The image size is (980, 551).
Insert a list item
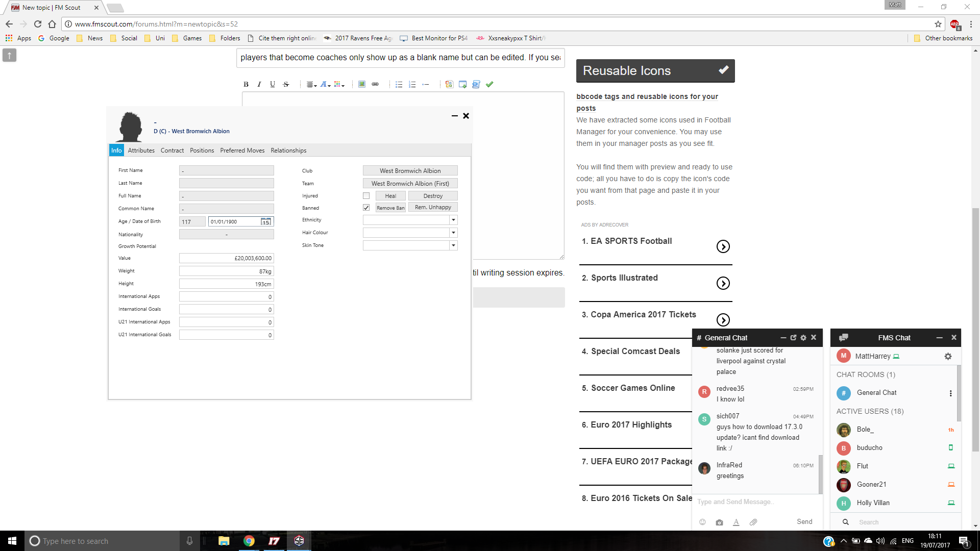click(426, 85)
